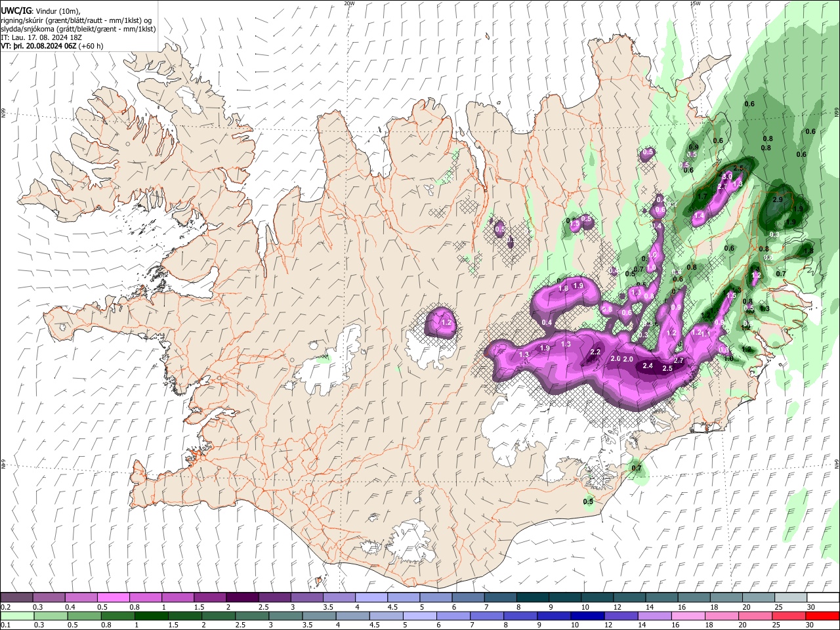840x630 pixels.
Task: Click the 2.2 snowfall value in the purple area
Action: pyautogui.click(x=595, y=352)
